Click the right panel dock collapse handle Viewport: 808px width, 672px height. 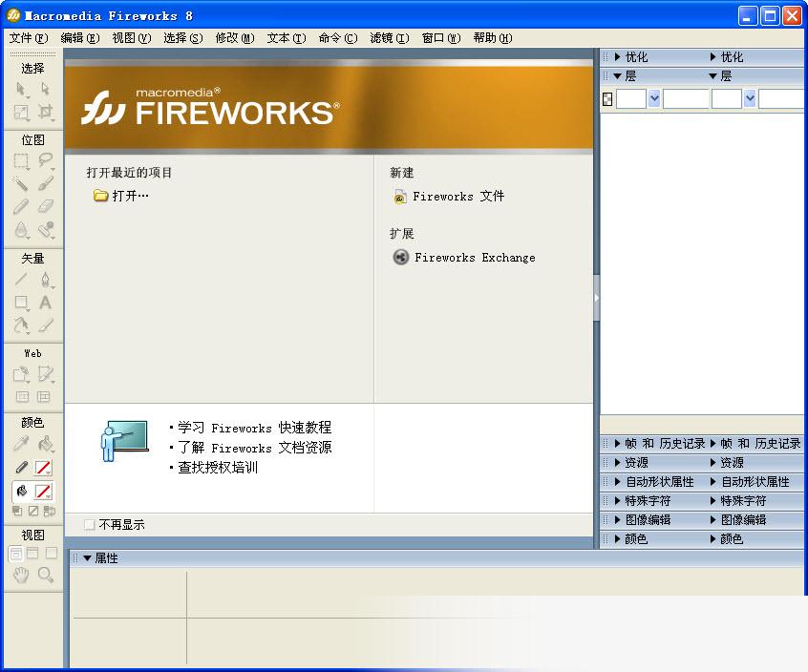[597, 298]
